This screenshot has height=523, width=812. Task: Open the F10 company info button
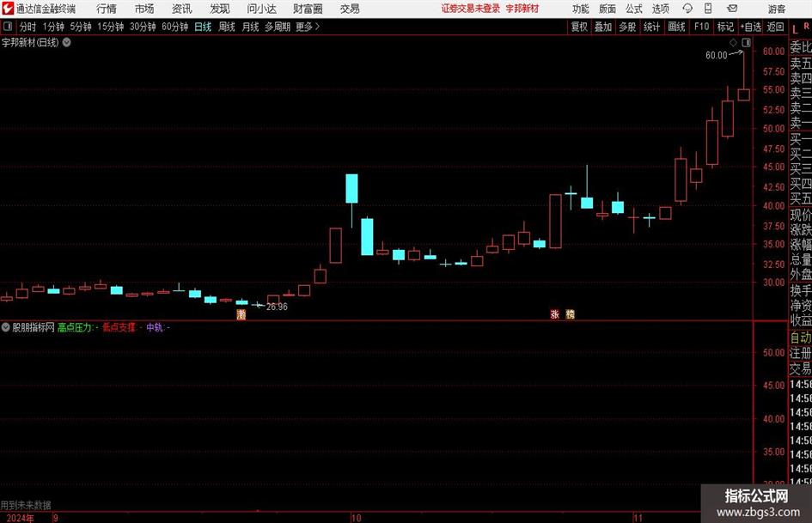[x=701, y=27]
